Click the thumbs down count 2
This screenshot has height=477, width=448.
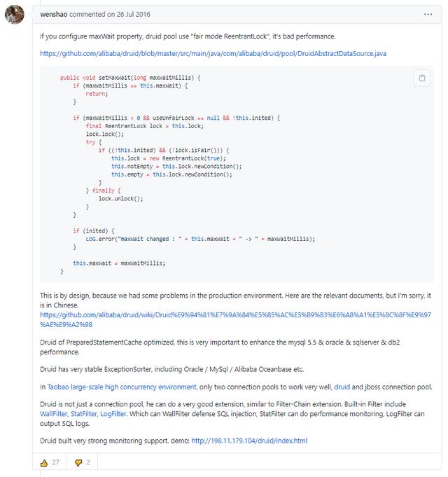pos(88,462)
